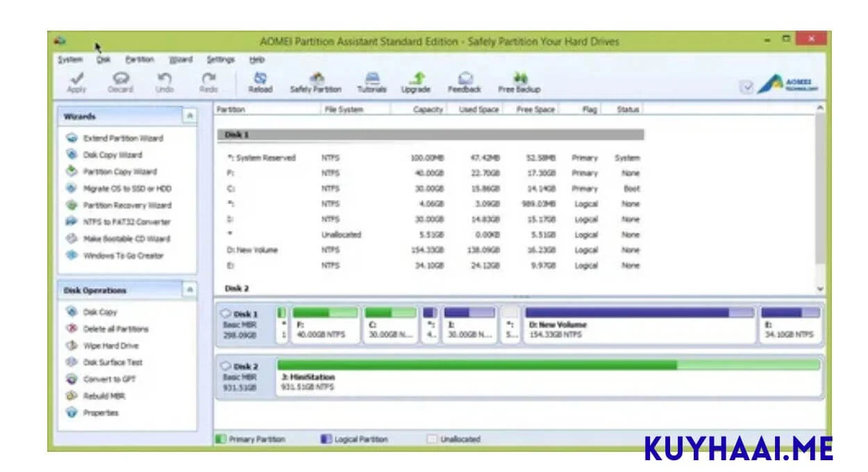Click the Discard toolbar icon
This screenshot has height=472, width=868.
(x=120, y=78)
